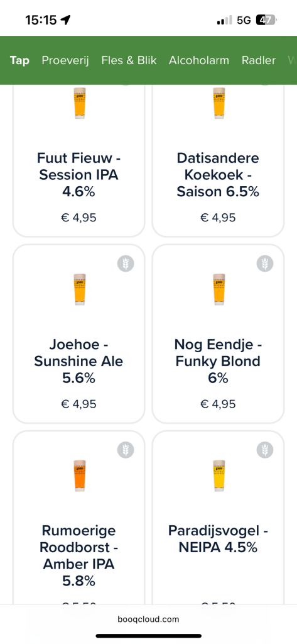Go to the Radler tab

coord(259,60)
